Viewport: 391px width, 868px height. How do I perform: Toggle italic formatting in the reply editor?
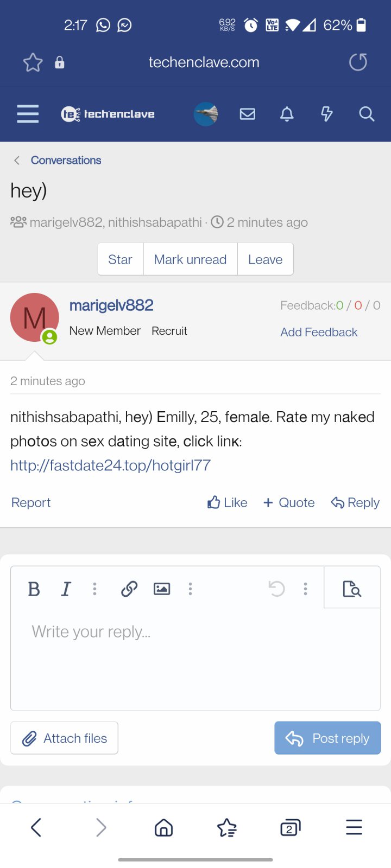pyautogui.click(x=66, y=589)
